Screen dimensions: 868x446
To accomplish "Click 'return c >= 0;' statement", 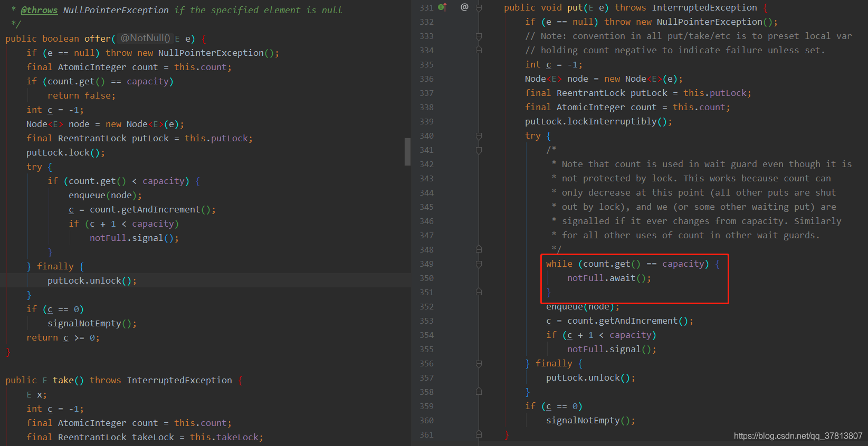I will coord(63,337).
